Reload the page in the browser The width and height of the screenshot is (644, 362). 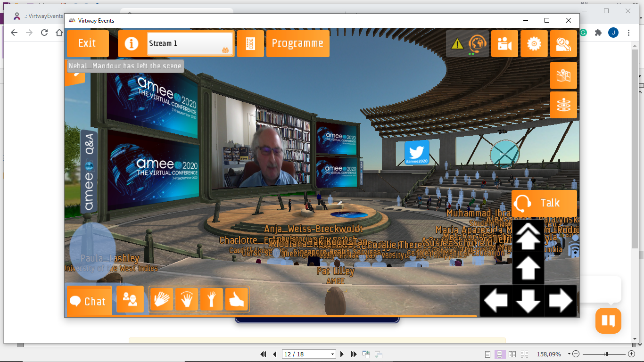(44, 33)
